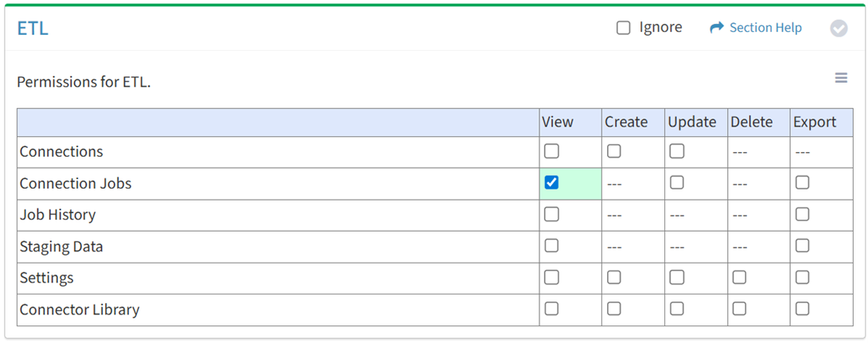Enable View permission for Job History

pos(551,214)
